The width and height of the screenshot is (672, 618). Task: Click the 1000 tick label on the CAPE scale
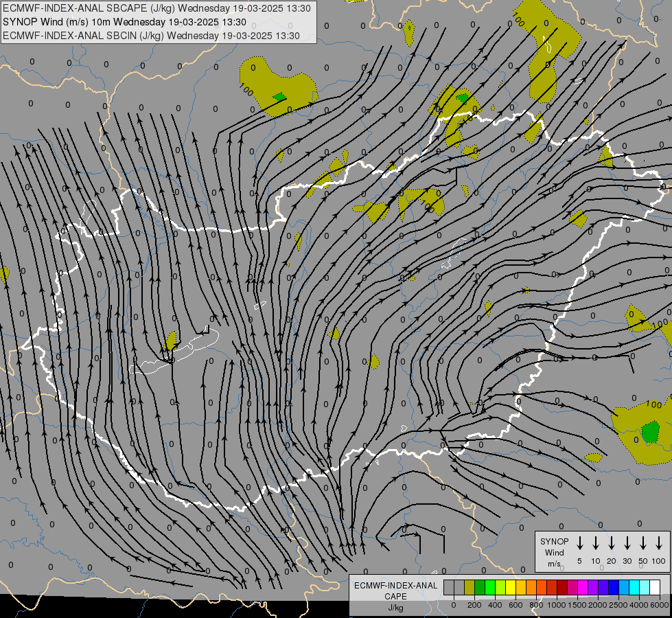[x=557, y=605]
